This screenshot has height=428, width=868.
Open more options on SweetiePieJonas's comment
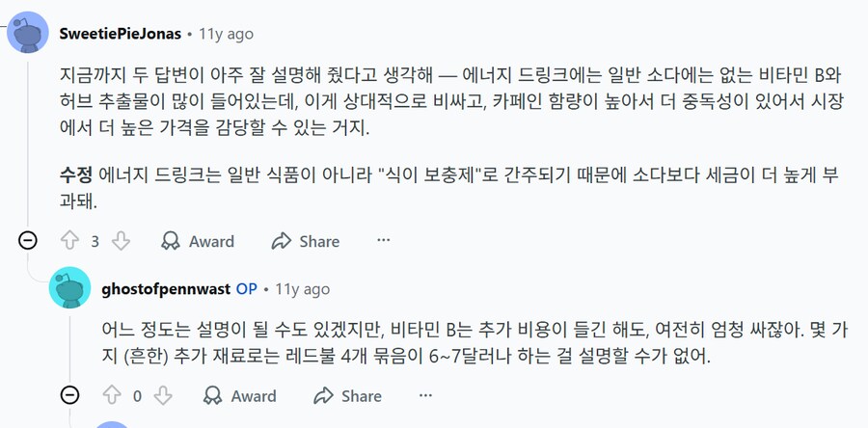[x=383, y=241]
